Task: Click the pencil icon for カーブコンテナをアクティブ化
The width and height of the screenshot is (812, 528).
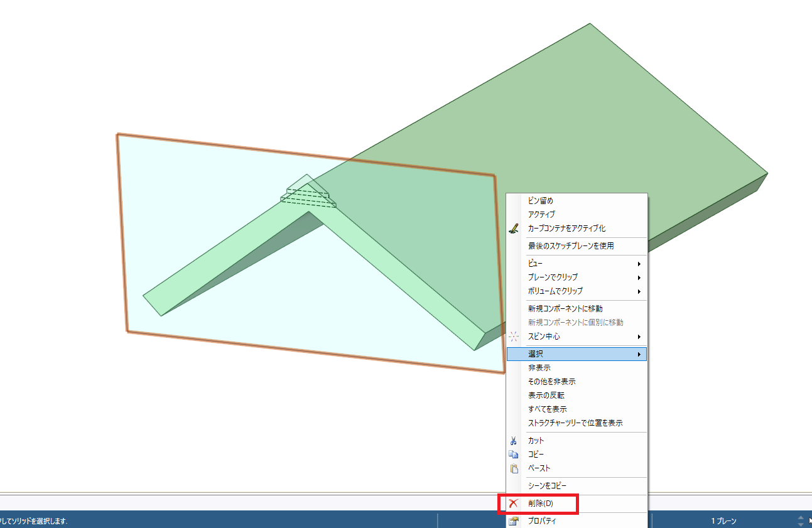Action: tap(514, 229)
